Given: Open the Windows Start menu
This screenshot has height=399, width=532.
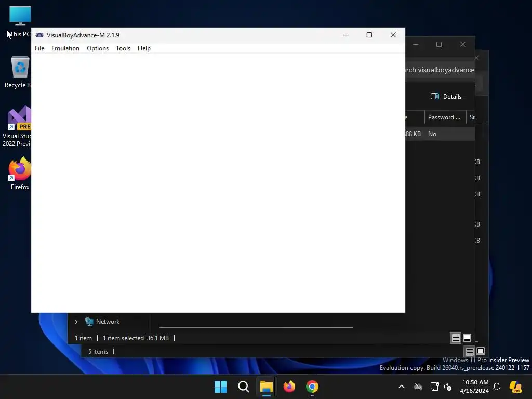Looking at the screenshot, I should [220, 387].
